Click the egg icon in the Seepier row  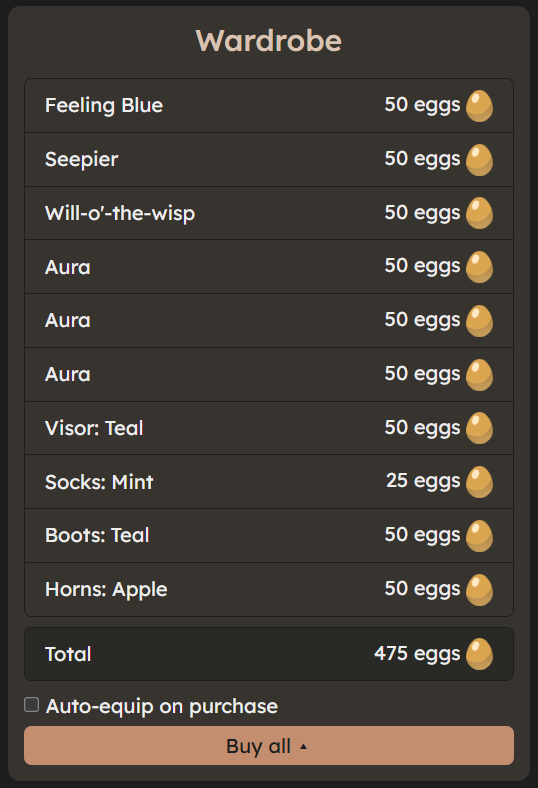(x=479, y=160)
